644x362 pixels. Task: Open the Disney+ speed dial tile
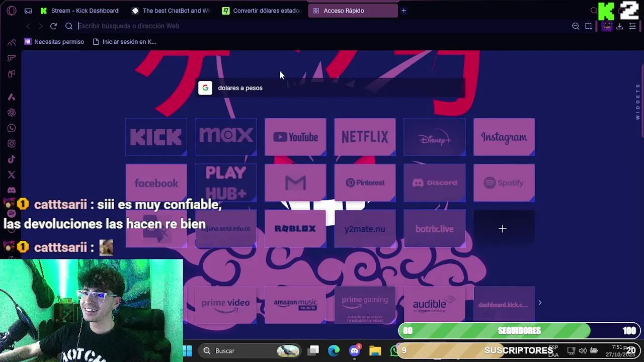(x=435, y=137)
